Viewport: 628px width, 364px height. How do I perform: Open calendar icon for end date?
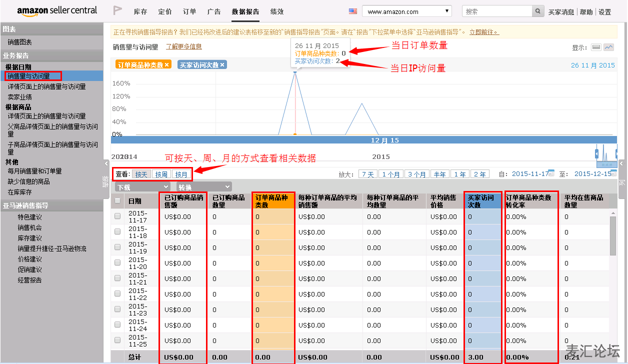click(614, 173)
